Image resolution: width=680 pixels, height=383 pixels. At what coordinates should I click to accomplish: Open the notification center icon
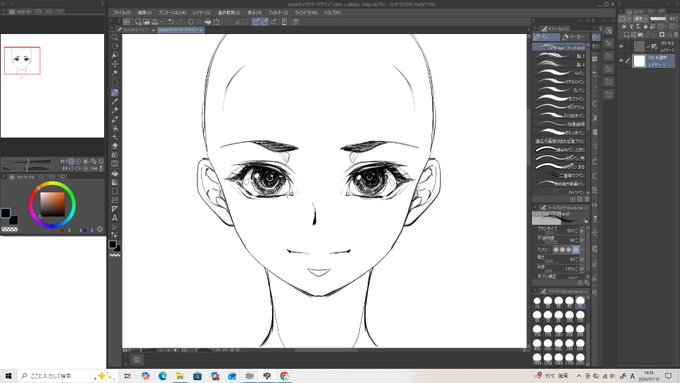click(668, 376)
